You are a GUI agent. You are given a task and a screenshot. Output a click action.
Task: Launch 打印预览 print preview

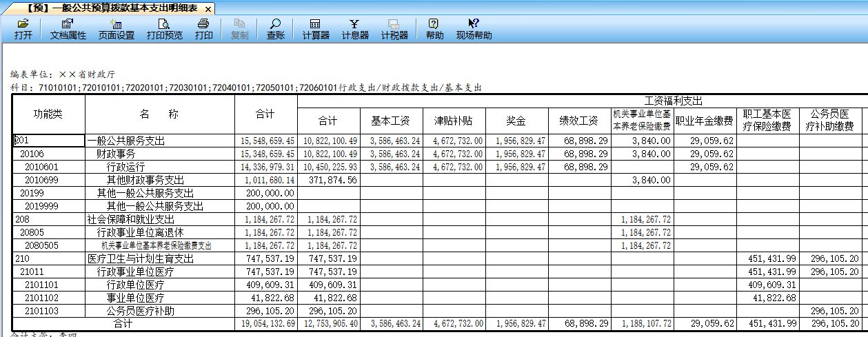coord(164,29)
